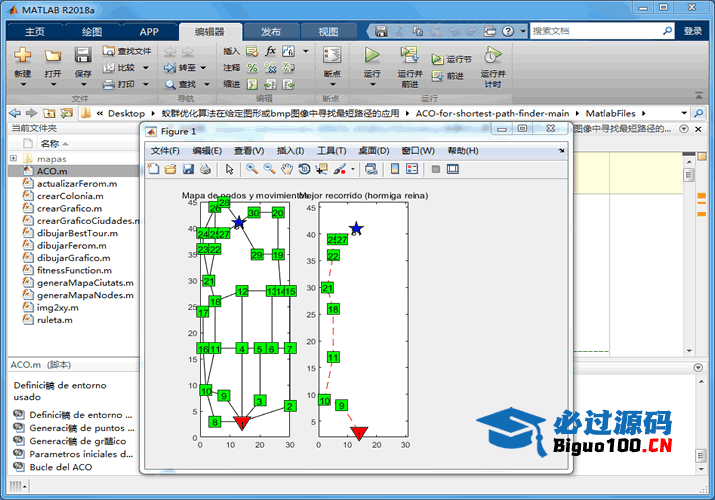Open 文件(F) menu in Figure 1
Image resolution: width=715 pixels, height=500 pixels.
pos(165,151)
